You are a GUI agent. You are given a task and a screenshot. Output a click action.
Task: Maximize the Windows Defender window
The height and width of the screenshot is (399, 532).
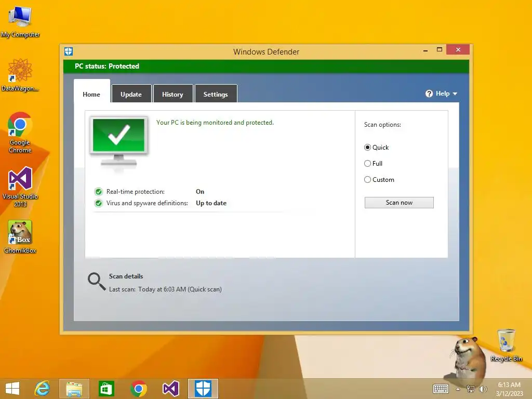coord(440,50)
